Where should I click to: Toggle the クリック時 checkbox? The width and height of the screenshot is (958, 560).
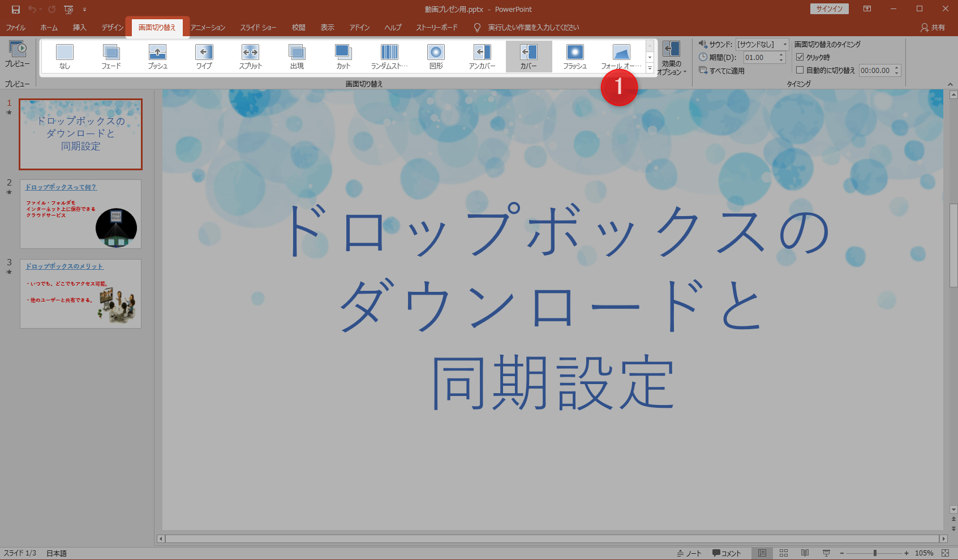point(800,57)
